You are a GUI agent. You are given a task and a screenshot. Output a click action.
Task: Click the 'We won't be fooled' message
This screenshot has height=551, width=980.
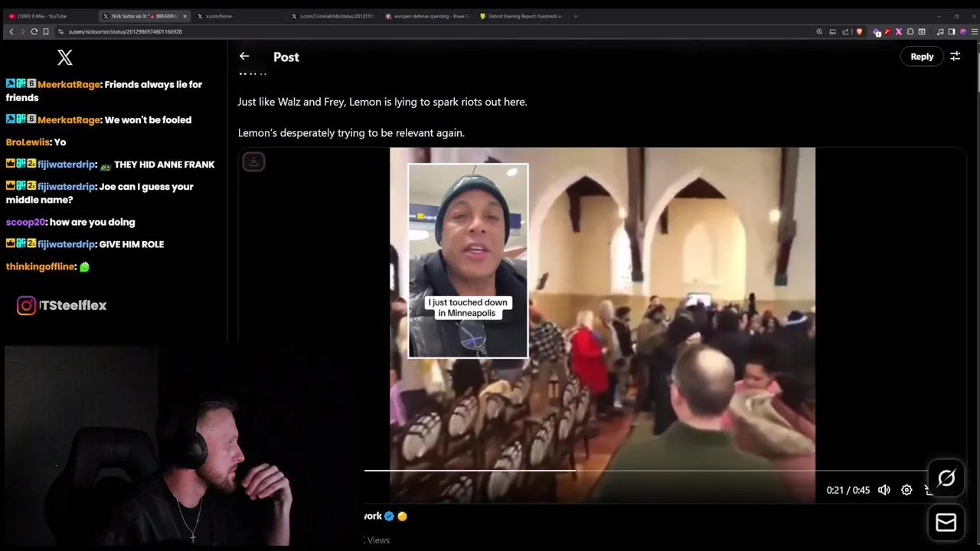[x=149, y=119]
